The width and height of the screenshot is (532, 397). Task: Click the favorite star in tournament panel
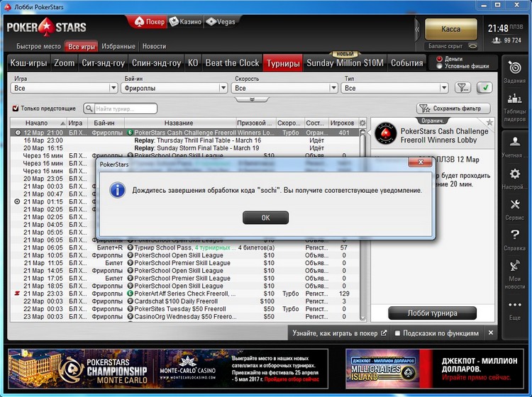point(489,123)
